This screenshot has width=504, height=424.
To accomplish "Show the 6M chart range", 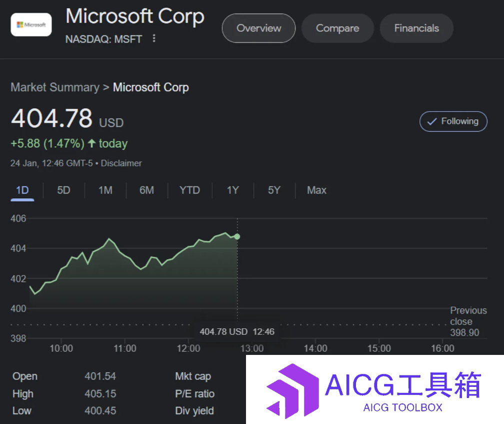I will [146, 190].
